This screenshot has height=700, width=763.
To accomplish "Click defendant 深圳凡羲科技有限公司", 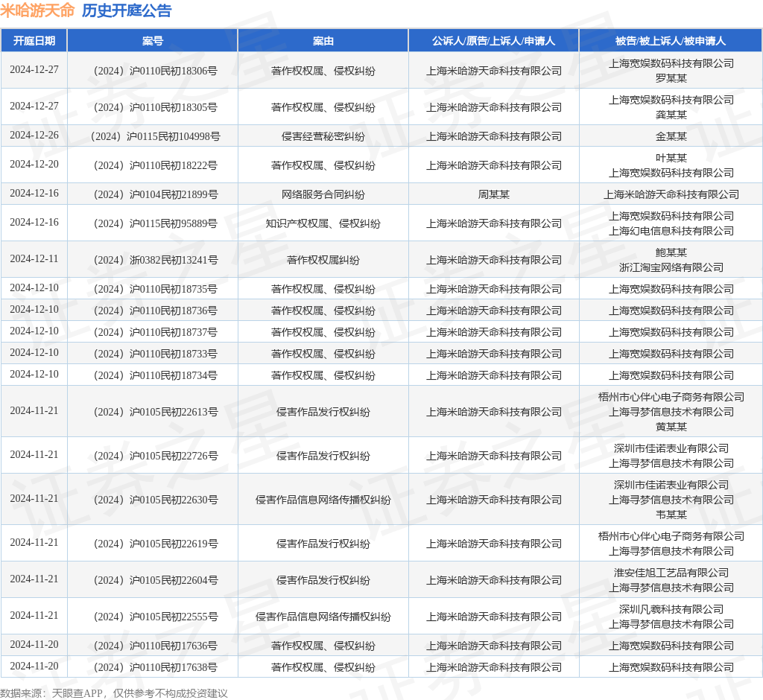I will [671, 609].
